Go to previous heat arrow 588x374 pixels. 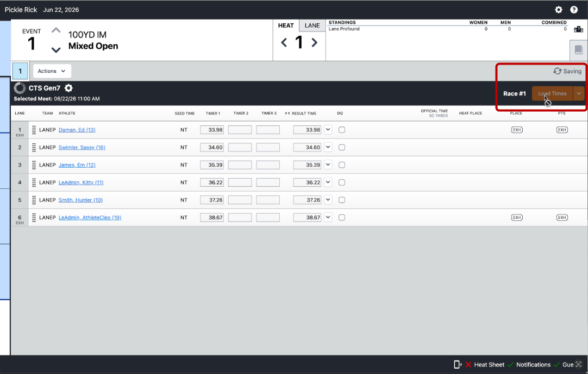(x=284, y=43)
